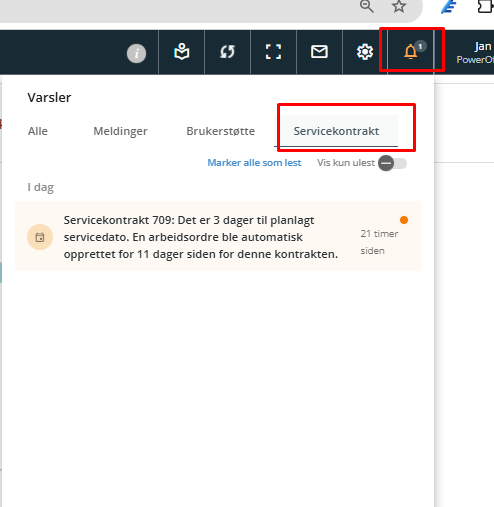
Task: Bookmark page with star icon
Action: [399, 6]
